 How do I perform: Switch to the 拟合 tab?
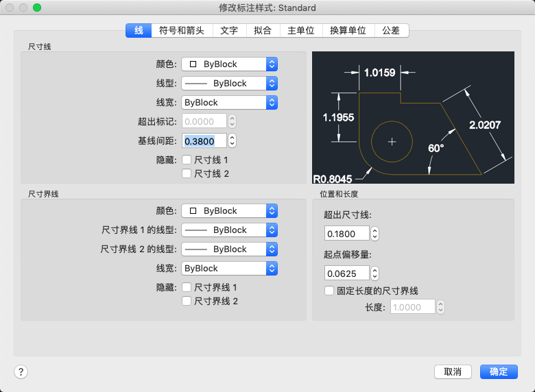263,31
